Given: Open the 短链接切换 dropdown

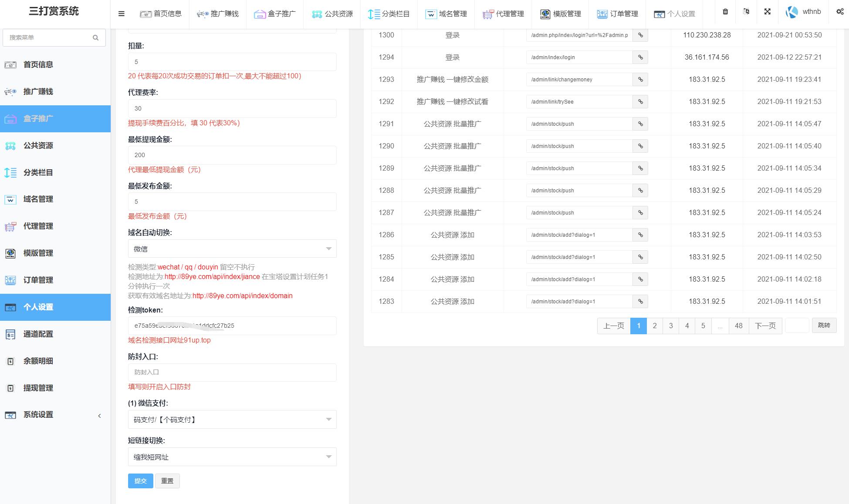Looking at the screenshot, I should 232,457.
